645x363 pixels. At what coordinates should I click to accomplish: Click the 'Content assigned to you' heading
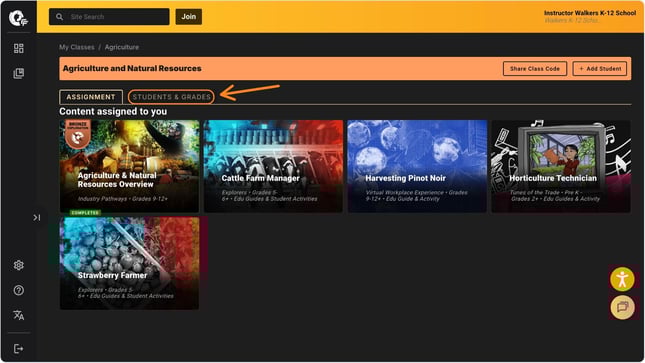coord(113,112)
